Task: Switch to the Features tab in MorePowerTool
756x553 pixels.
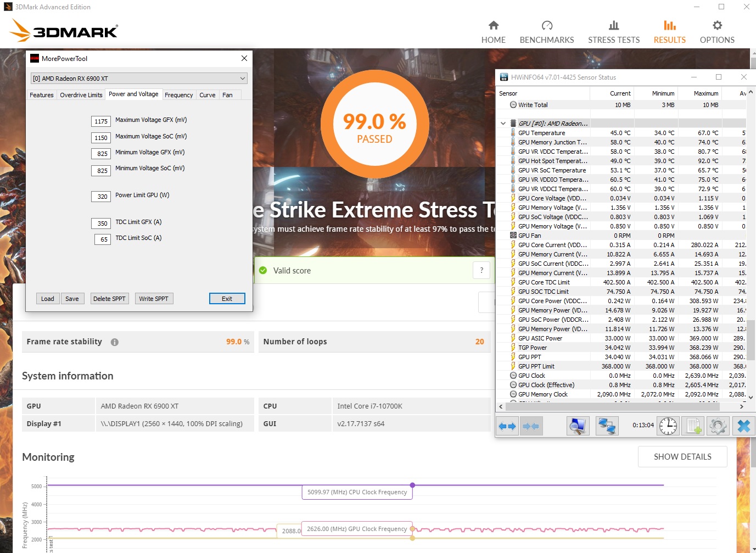Action: point(42,95)
